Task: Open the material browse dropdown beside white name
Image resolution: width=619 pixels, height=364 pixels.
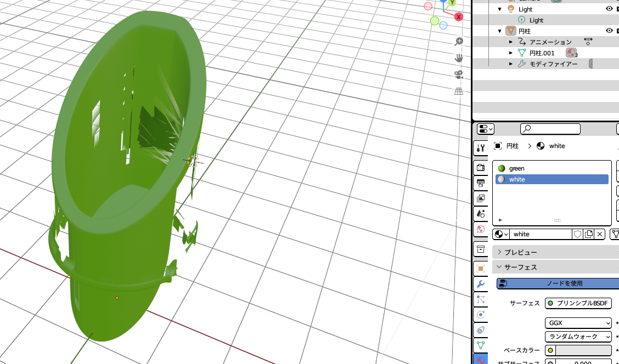Action: (x=501, y=234)
